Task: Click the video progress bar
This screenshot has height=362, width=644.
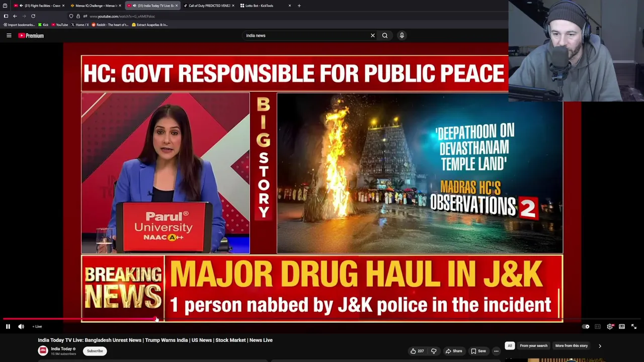Action: tap(322, 319)
